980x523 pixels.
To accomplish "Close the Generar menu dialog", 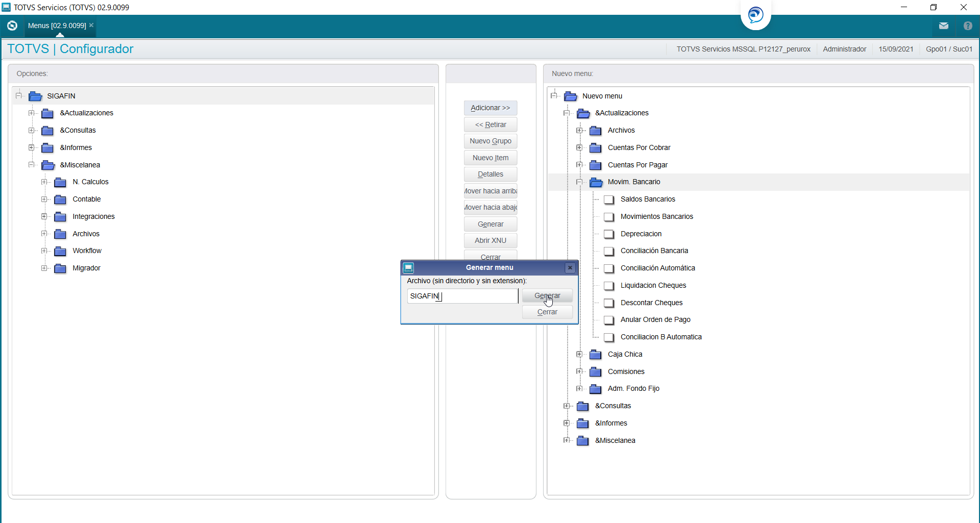I will point(570,267).
